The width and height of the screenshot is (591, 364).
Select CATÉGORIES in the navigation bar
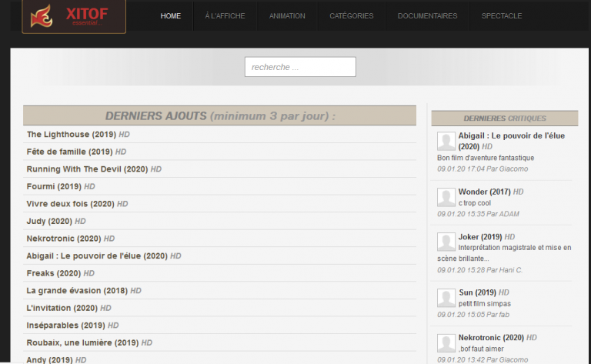[x=351, y=16]
